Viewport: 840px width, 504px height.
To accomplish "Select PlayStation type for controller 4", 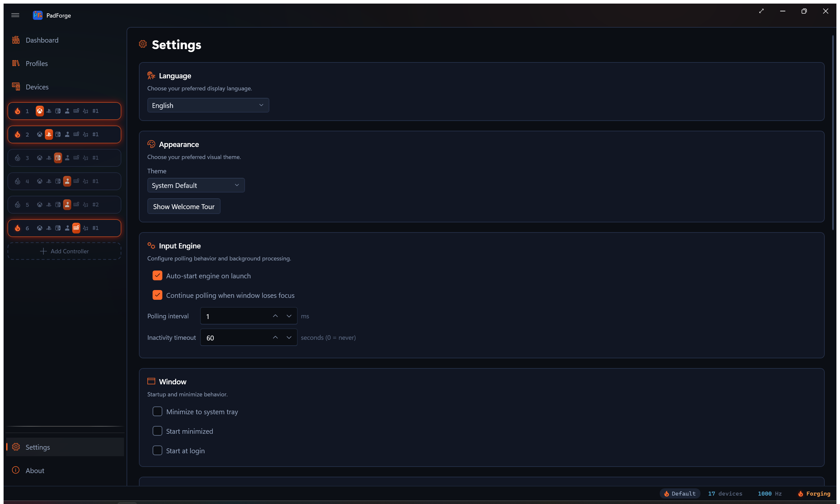I will tap(49, 181).
